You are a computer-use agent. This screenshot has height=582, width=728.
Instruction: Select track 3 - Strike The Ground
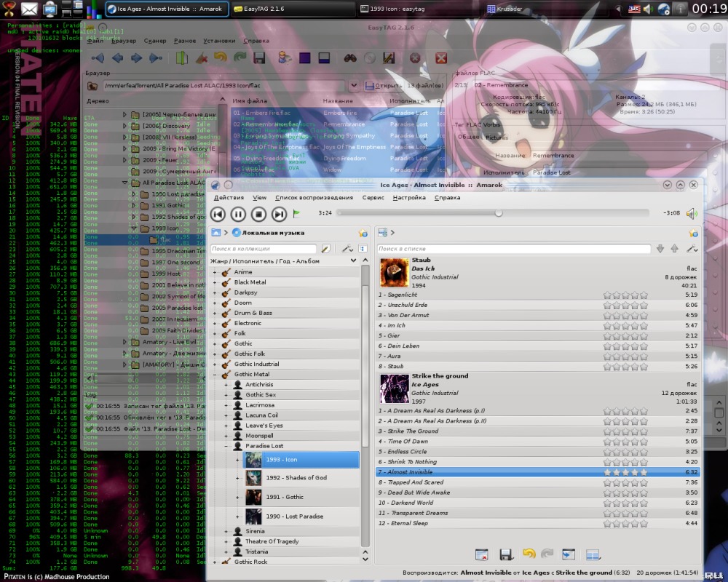tap(538, 431)
